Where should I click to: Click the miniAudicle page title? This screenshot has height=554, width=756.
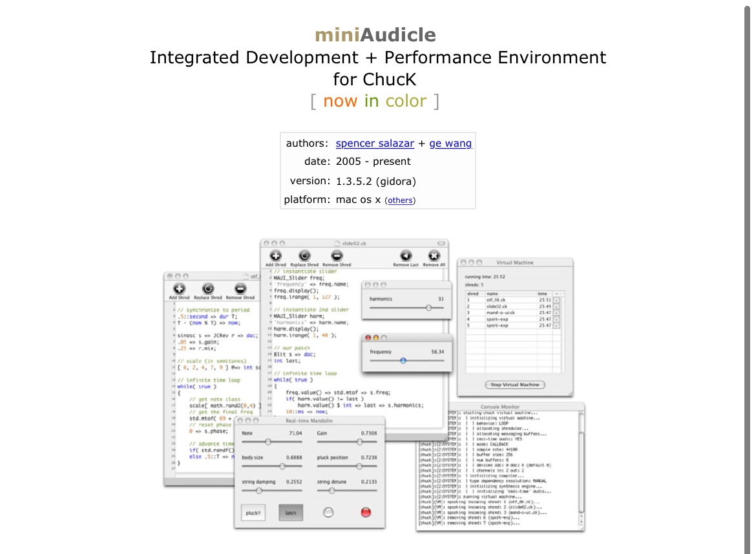coord(375,35)
